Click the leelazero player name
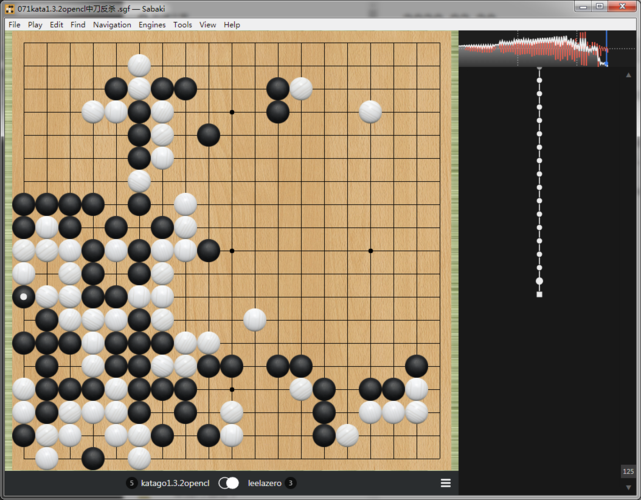This screenshot has width=641, height=500. [264, 483]
